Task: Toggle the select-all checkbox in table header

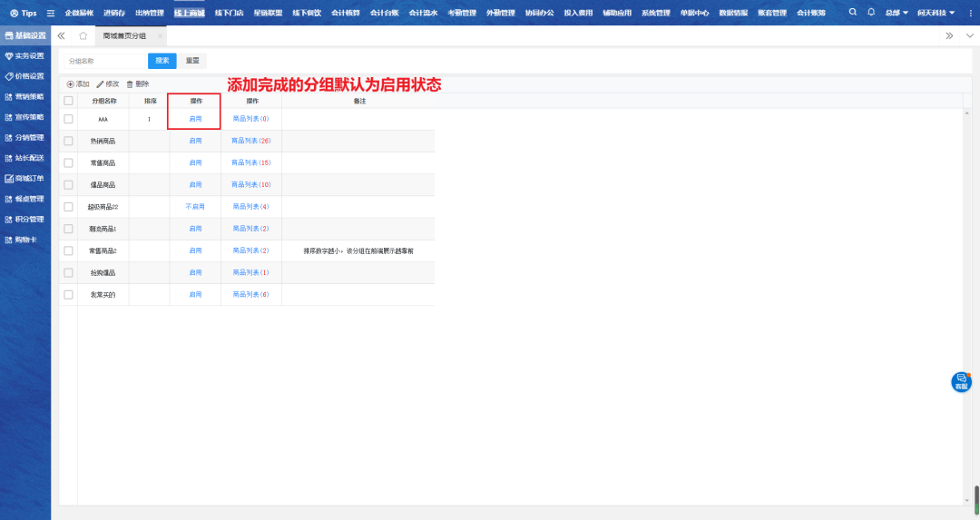Action: [68, 101]
